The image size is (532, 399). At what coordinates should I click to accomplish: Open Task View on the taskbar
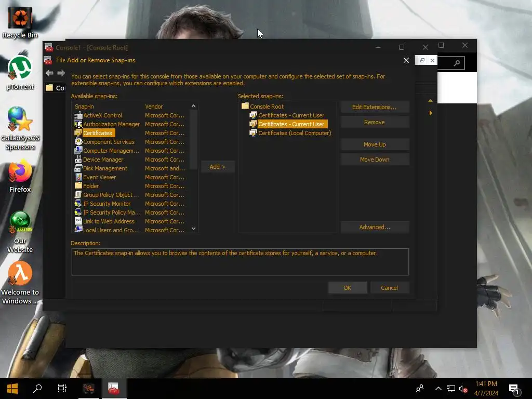62,389
